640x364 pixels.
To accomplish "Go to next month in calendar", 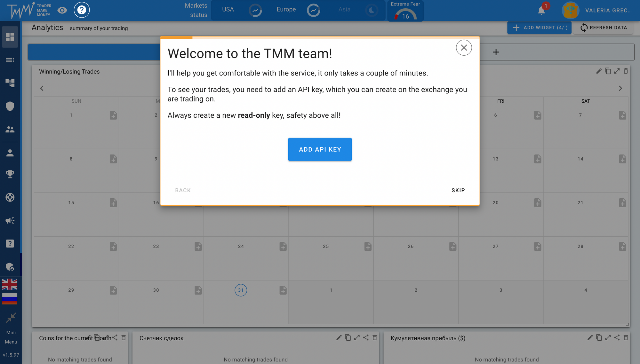I will pyautogui.click(x=620, y=88).
